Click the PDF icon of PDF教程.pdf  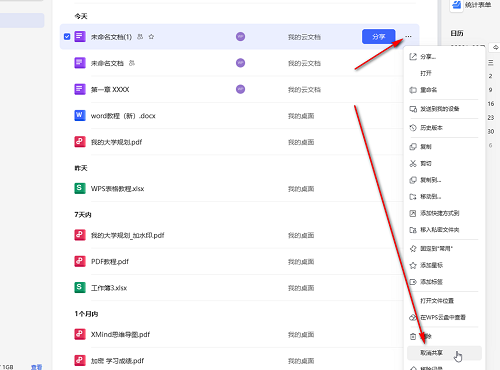pos(80,261)
